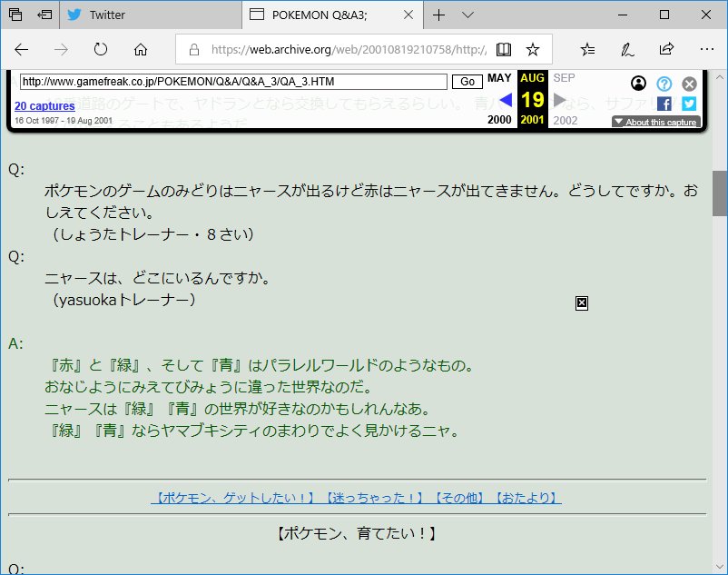Image resolution: width=728 pixels, height=575 pixels.
Task: Select the 2000 year capture
Action: pyautogui.click(x=499, y=120)
